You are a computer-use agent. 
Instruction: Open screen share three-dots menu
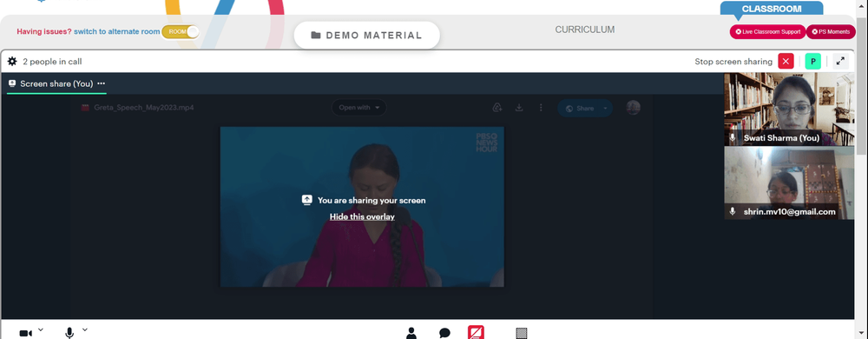click(102, 83)
